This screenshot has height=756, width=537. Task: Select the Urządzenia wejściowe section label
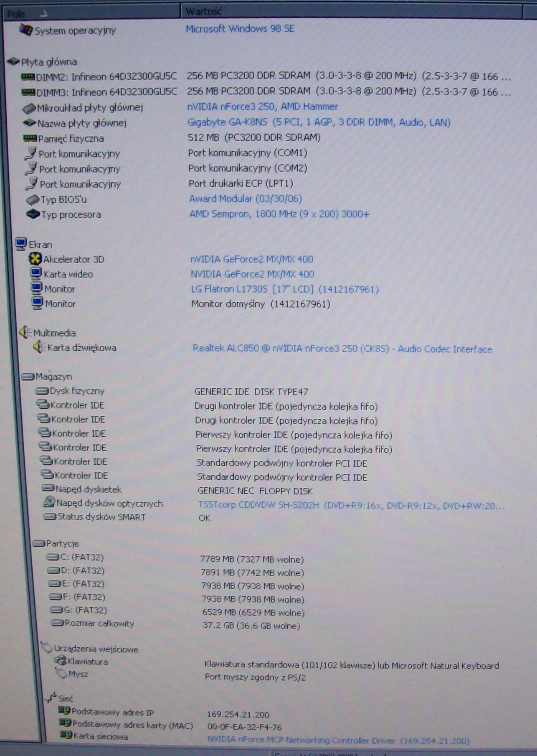96,649
